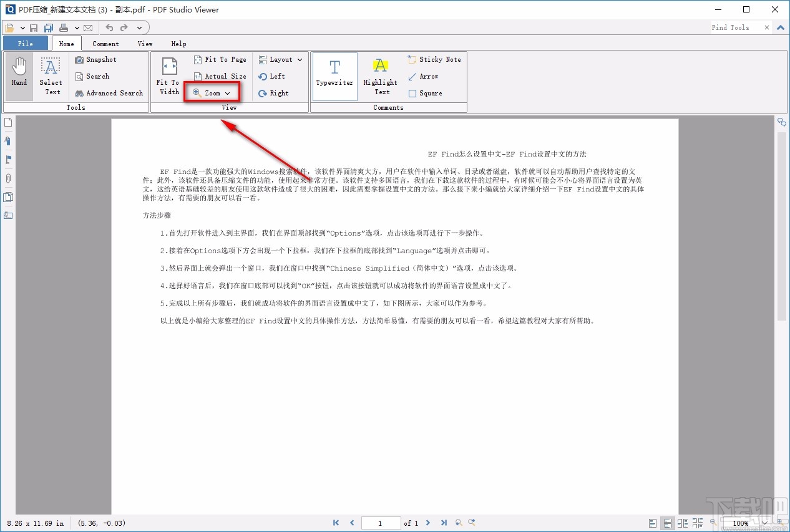Go to last page button
Viewport: 790px width, 532px height.
click(444, 523)
